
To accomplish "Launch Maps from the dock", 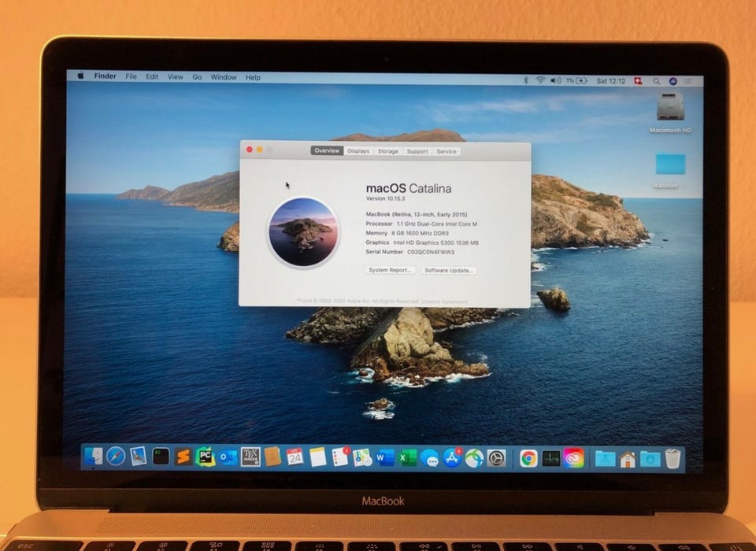I will 362,457.
